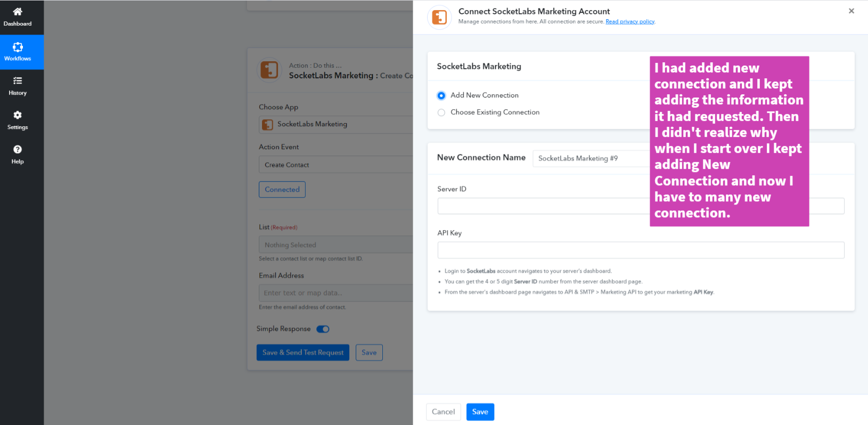Click the Read privacy policy link
This screenshot has height=425, width=868.
click(630, 22)
